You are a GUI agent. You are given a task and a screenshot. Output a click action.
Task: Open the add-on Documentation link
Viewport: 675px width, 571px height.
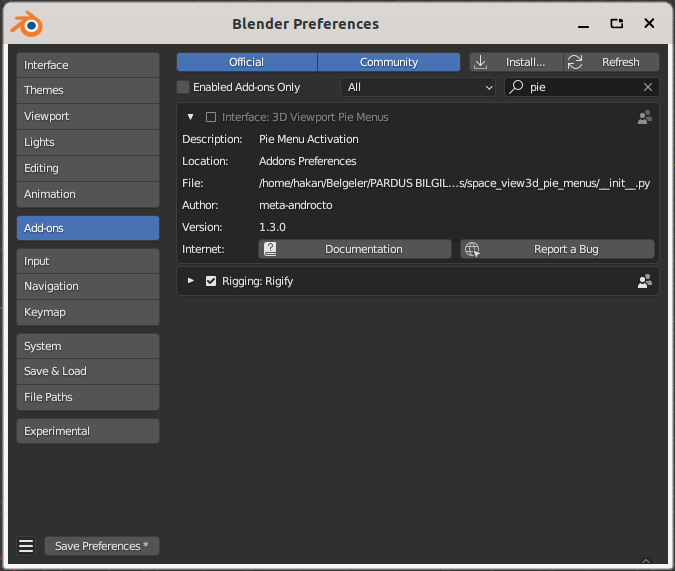(355, 249)
